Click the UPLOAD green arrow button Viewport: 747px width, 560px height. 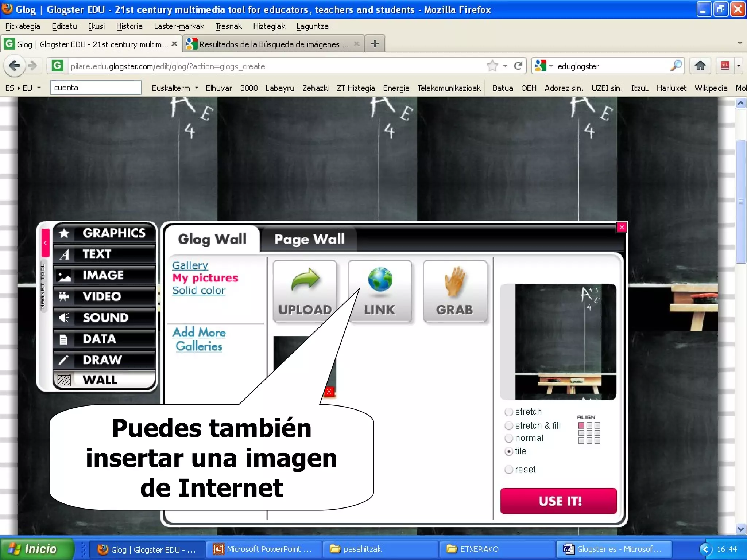point(305,291)
